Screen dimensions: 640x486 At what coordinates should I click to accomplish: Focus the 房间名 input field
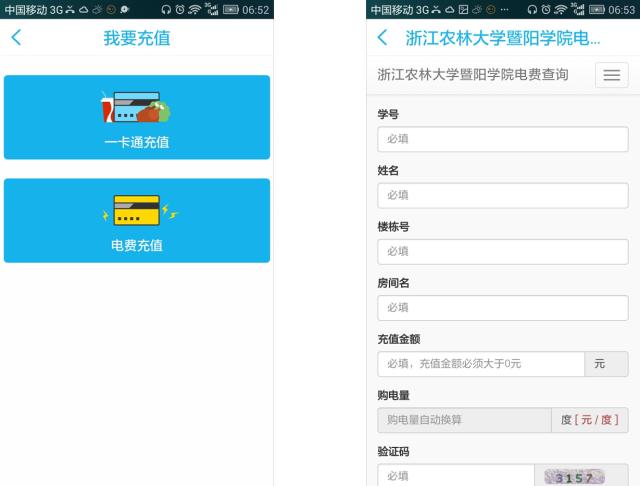pyautogui.click(x=502, y=308)
